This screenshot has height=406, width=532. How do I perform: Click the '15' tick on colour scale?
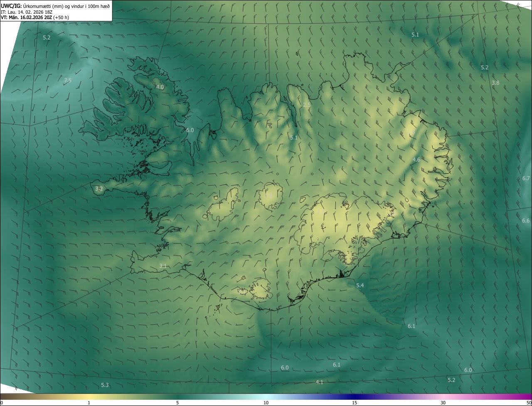click(355, 403)
